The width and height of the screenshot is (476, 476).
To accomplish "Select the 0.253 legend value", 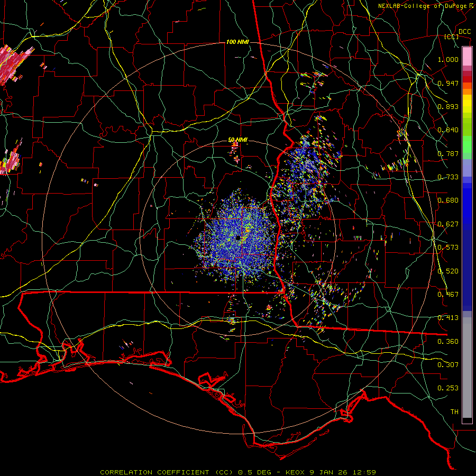I will tap(448, 388).
